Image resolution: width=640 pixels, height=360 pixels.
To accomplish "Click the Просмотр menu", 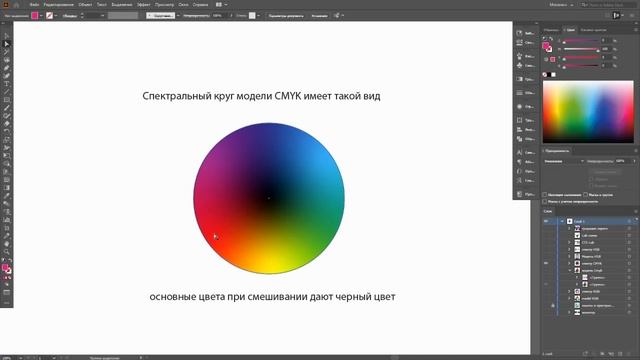I will click(x=164, y=4).
